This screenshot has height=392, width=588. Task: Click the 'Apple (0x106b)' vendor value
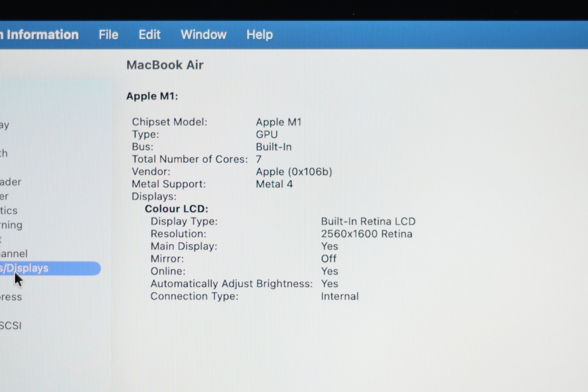click(x=294, y=172)
